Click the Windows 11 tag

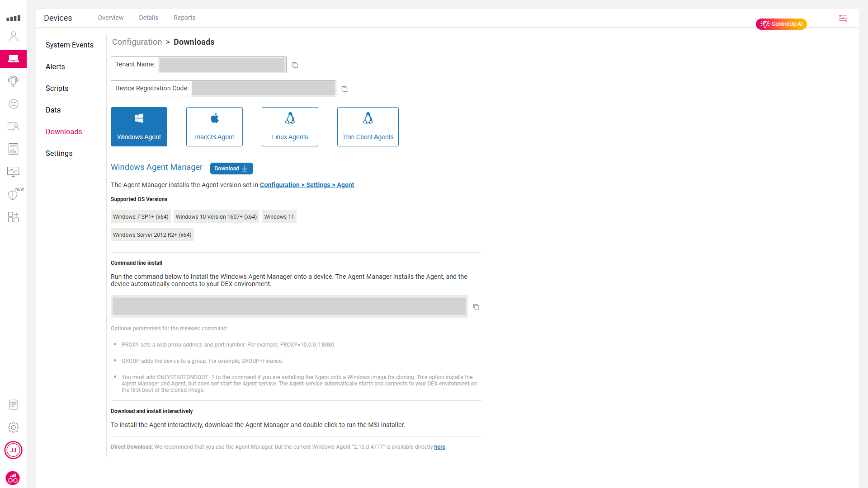pos(279,216)
